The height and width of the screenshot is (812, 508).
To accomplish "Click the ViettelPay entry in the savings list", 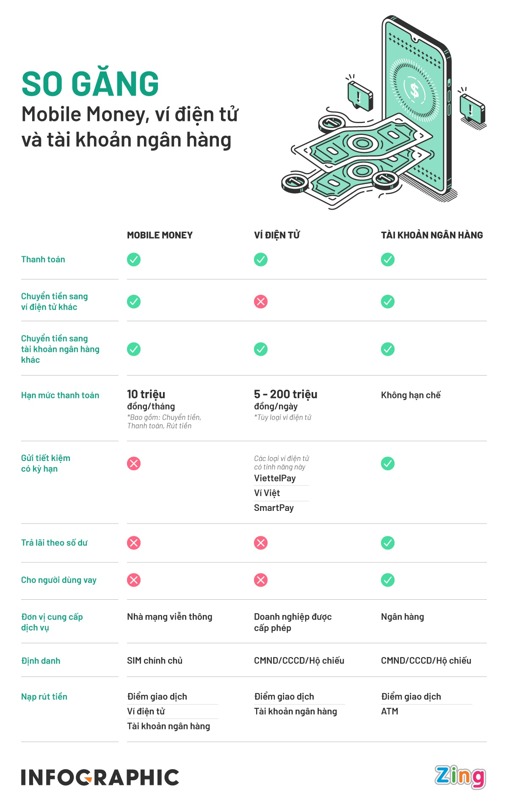I will (x=275, y=478).
